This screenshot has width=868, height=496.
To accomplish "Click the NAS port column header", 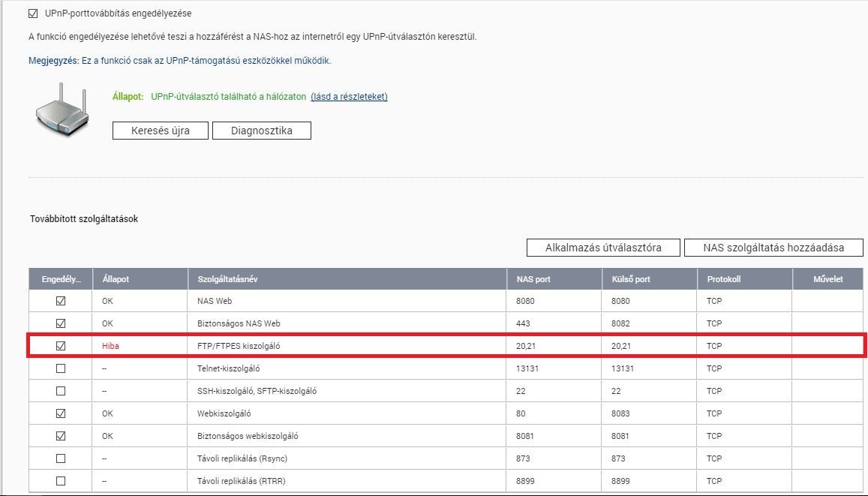I will 533,279.
